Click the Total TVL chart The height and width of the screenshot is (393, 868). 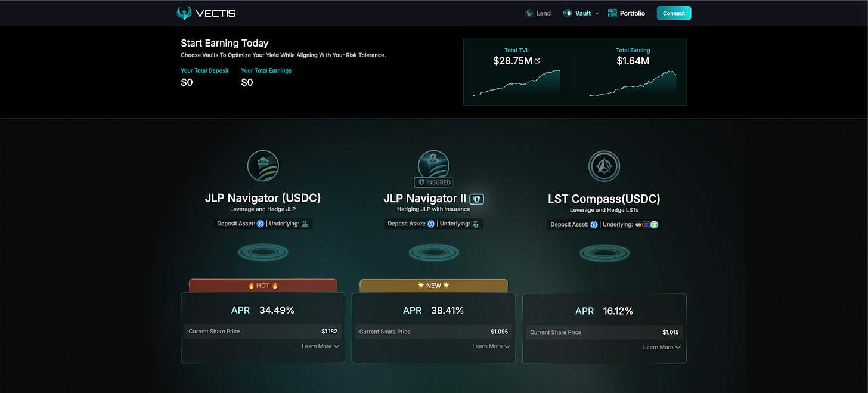(x=517, y=83)
